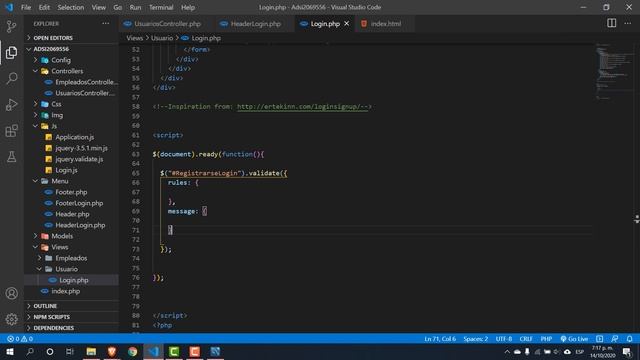
Task: Click the Usuario breadcrumb segment
Action: (162, 38)
